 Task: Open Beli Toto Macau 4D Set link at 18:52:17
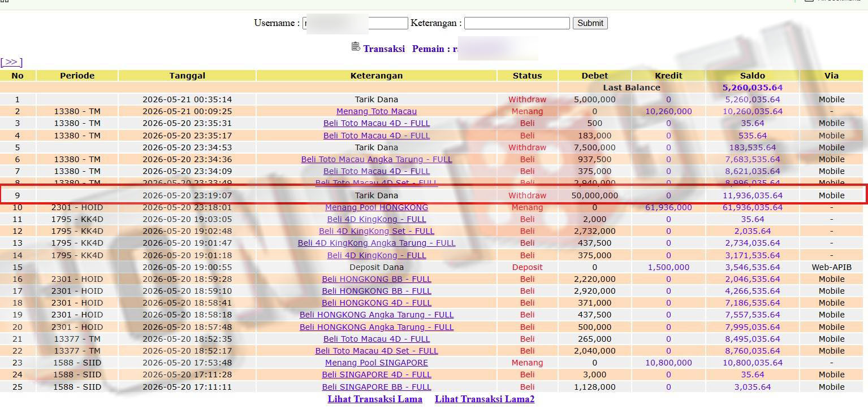[x=377, y=351]
